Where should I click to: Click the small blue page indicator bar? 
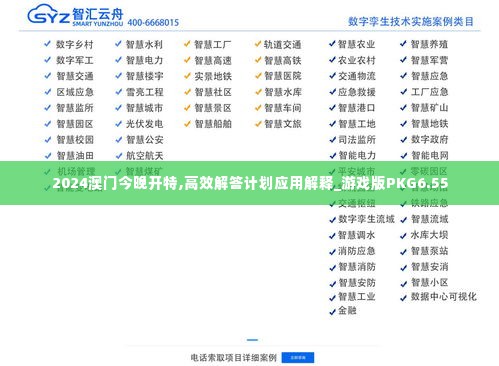coord(252,340)
